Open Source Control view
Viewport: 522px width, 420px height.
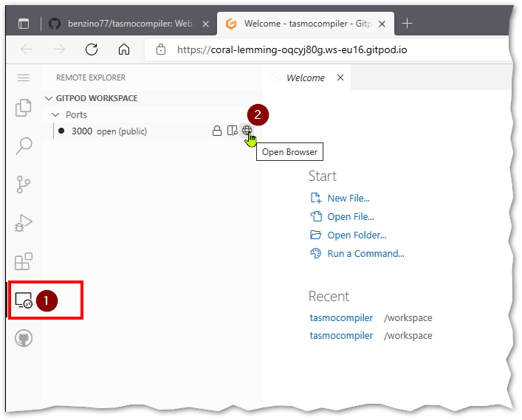click(x=24, y=184)
